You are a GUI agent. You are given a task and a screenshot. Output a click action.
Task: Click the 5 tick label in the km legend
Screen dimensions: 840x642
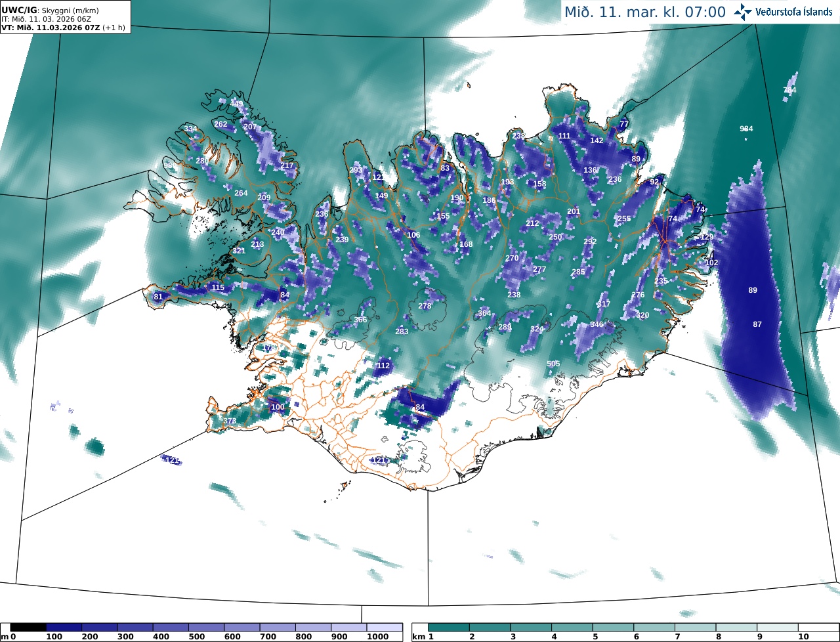click(595, 637)
